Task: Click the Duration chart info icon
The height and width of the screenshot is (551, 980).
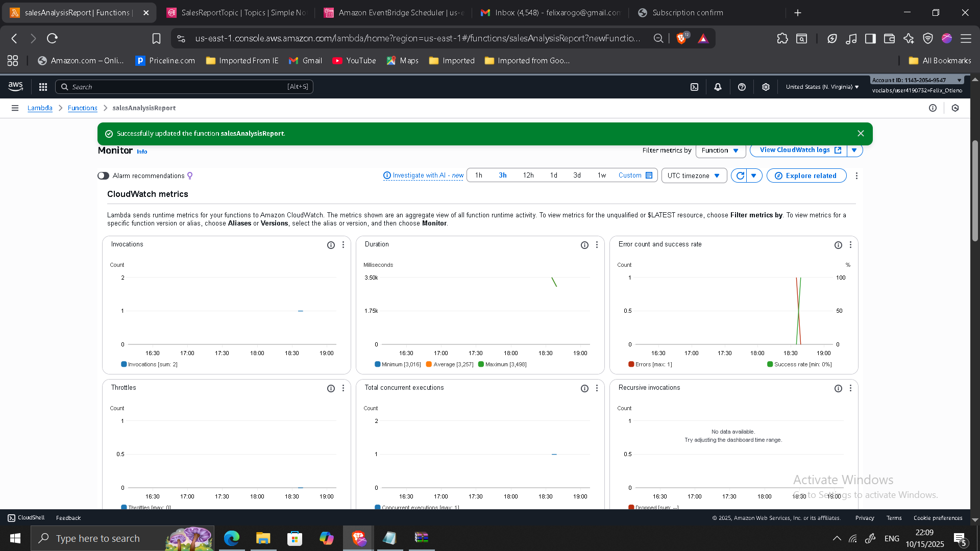Action: (584, 245)
